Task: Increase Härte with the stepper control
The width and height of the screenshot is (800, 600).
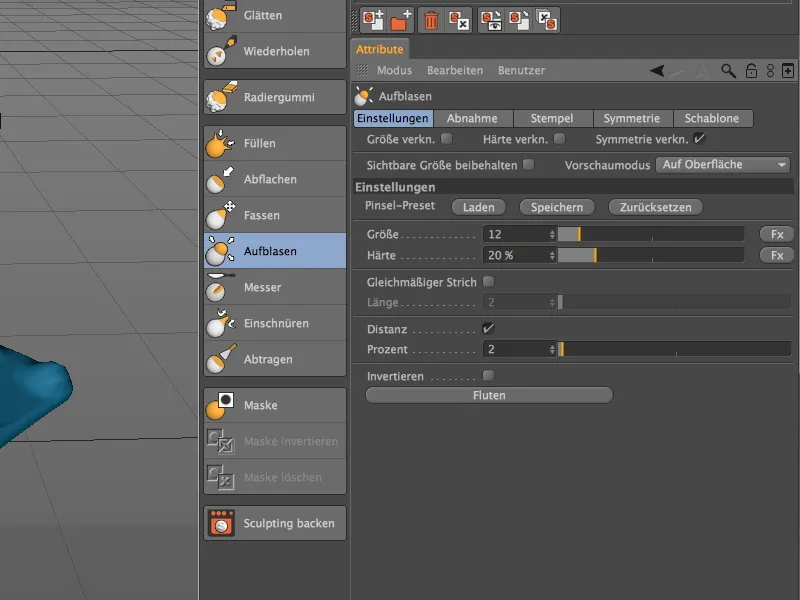Action: pos(551,255)
